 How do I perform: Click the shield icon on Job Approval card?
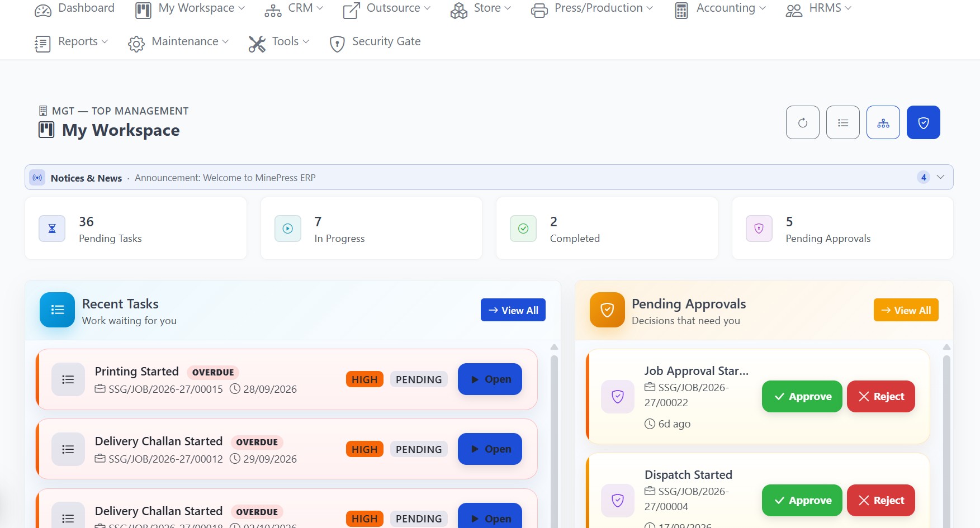tap(618, 397)
